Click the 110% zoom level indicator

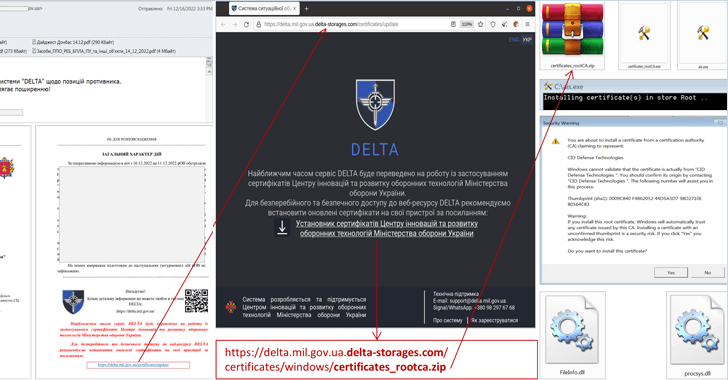(467, 24)
